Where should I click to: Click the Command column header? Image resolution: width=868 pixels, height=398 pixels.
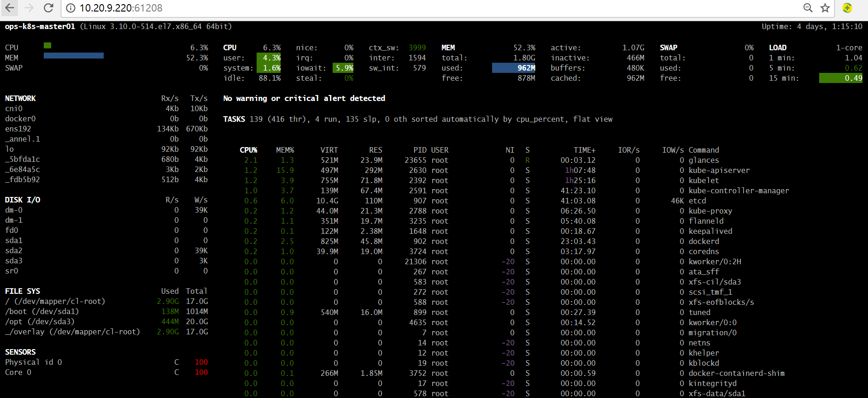point(704,150)
